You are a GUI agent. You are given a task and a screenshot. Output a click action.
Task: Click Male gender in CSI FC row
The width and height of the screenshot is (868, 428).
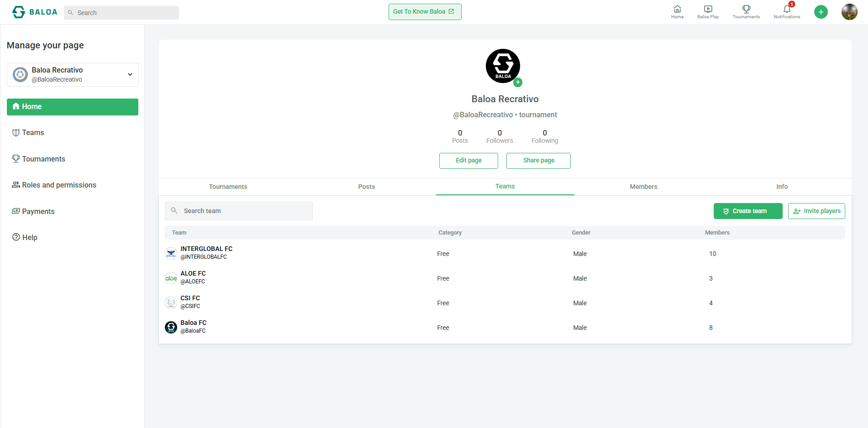(x=580, y=303)
